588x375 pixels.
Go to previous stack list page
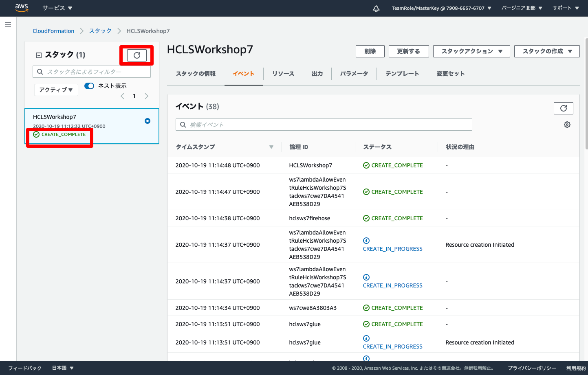[122, 96]
